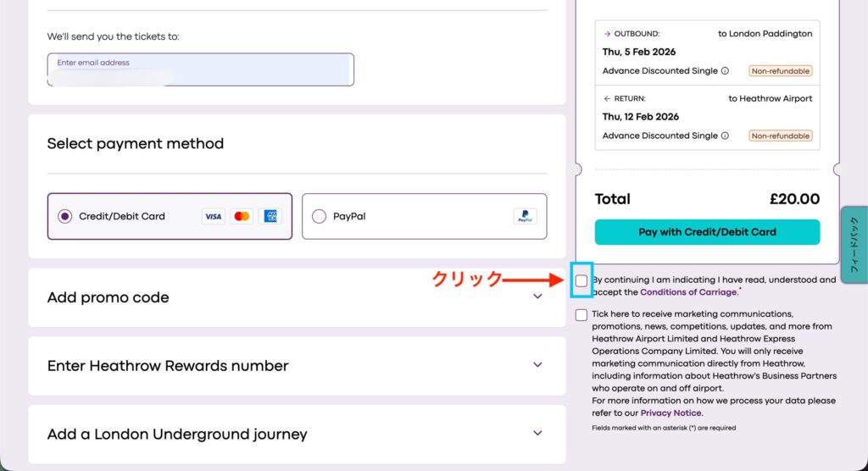Open the Conditions of Carriage link

(x=688, y=292)
